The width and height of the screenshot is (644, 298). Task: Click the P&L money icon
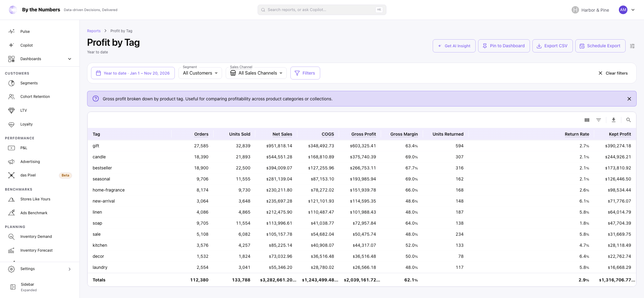[x=11, y=148]
